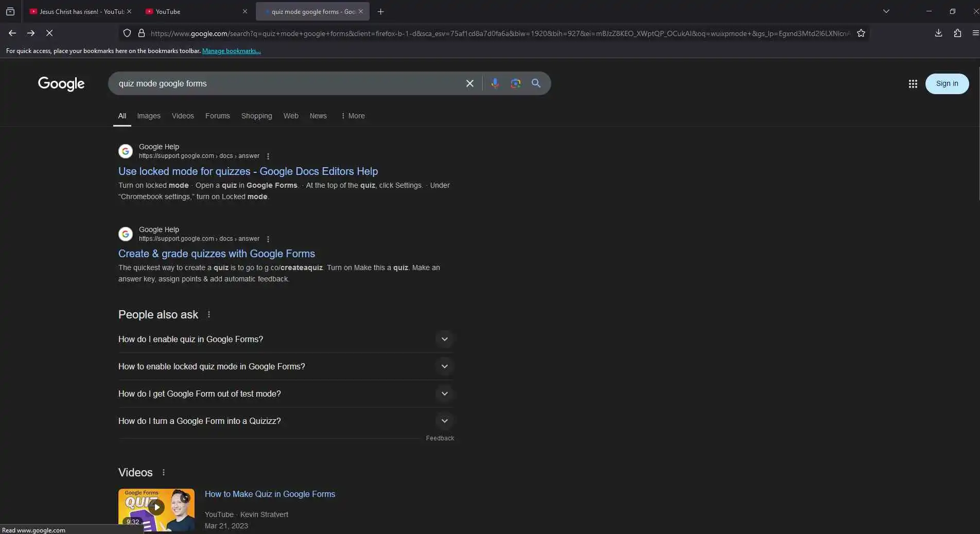Viewport: 980px width, 534px height.
Task: Switch to Videos results
Action: tap(183, 116)
